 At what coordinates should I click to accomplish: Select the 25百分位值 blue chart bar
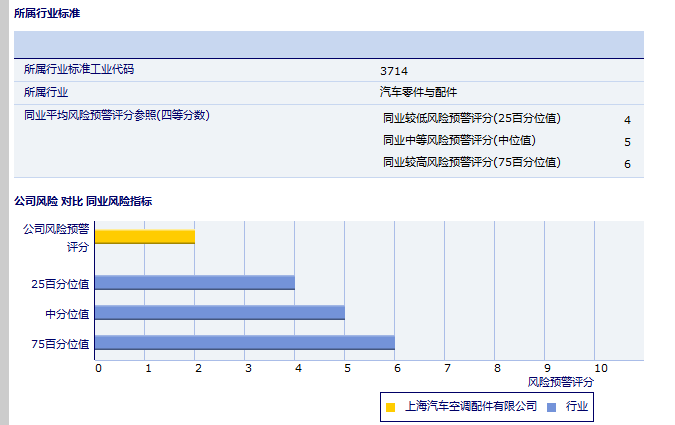pyautogui.click(x=195, y=283)
